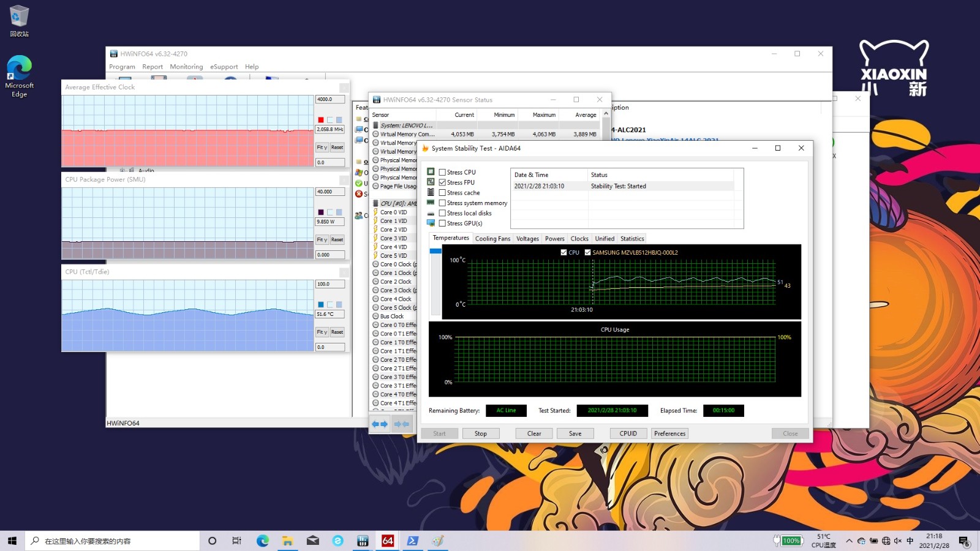Stop the stability test
This screenshot has width=980, height=551.
coord(481,433)
